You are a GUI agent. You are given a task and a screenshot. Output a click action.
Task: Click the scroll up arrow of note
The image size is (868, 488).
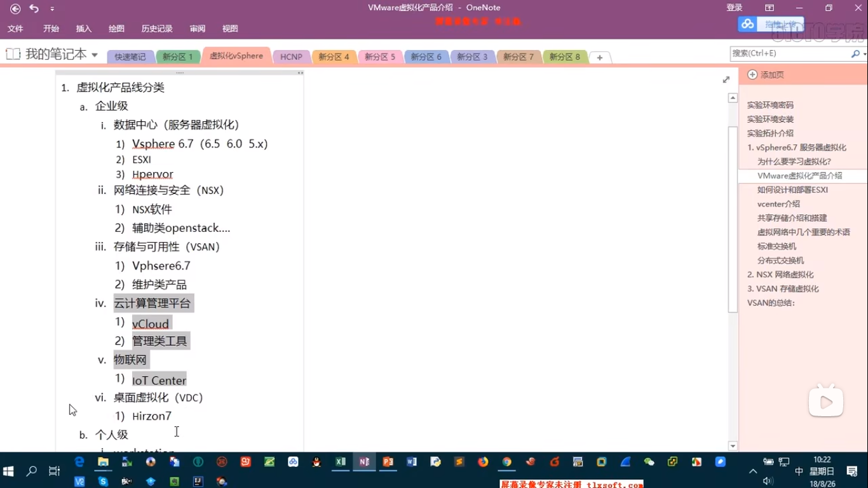(733, 98)
